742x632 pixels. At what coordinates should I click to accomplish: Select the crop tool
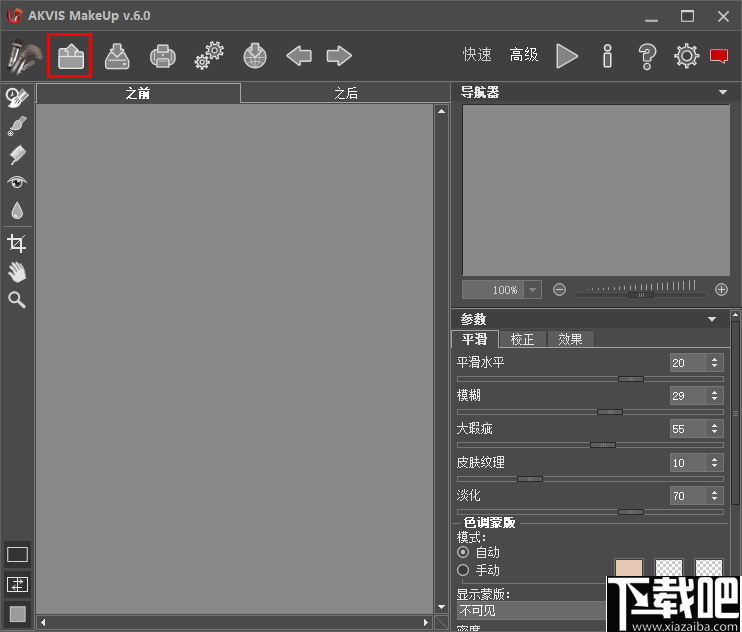point(17,243)
